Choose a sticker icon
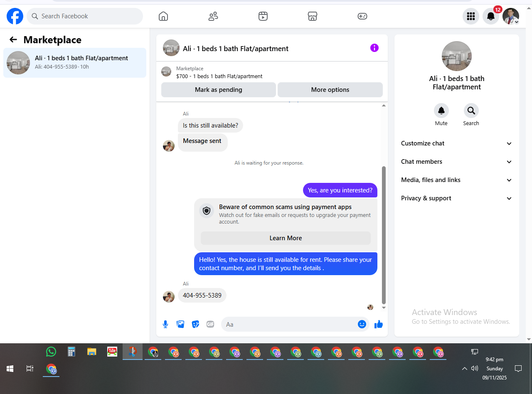 coord(195,324)
